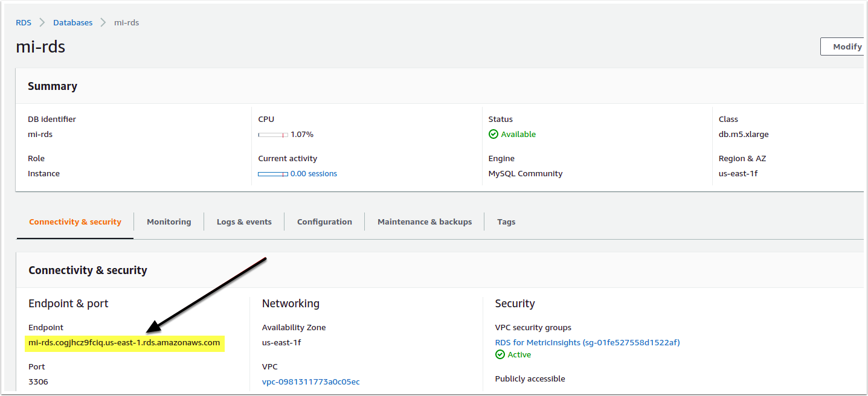Click the highlighted endpoint address text

click(124, 343)
